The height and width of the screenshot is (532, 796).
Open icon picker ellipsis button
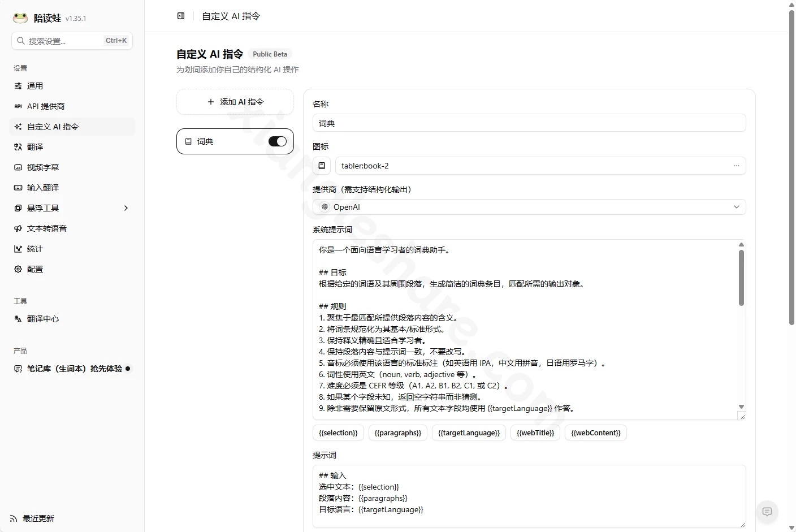737,166
